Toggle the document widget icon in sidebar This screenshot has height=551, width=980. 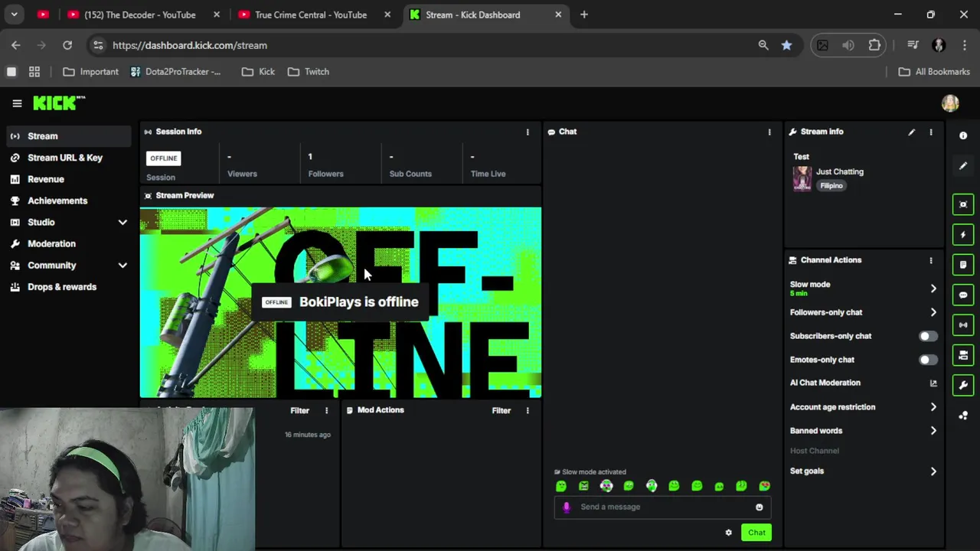[963, 265]
